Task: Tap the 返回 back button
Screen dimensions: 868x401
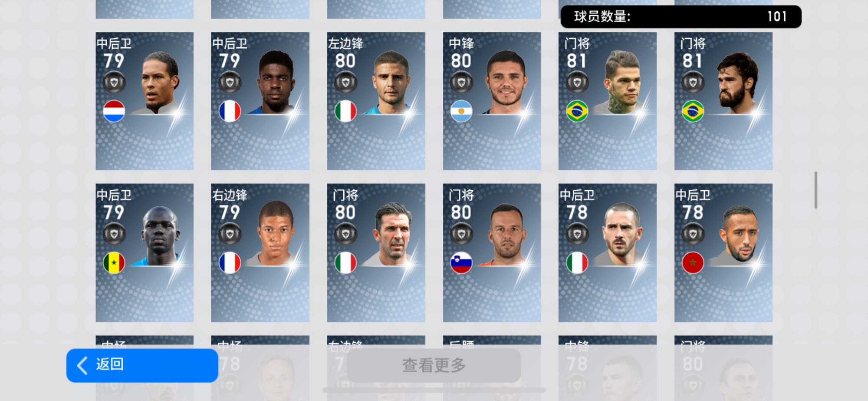Action: (142, 365)
